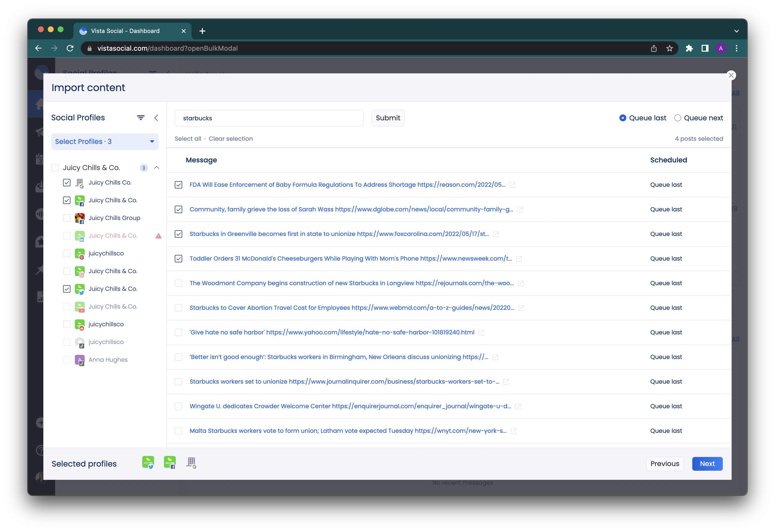Uncheck the Toddler Orders 31 Cheeseburgers post
This screenshot has width=775, height=532.
tap(178, 259)
